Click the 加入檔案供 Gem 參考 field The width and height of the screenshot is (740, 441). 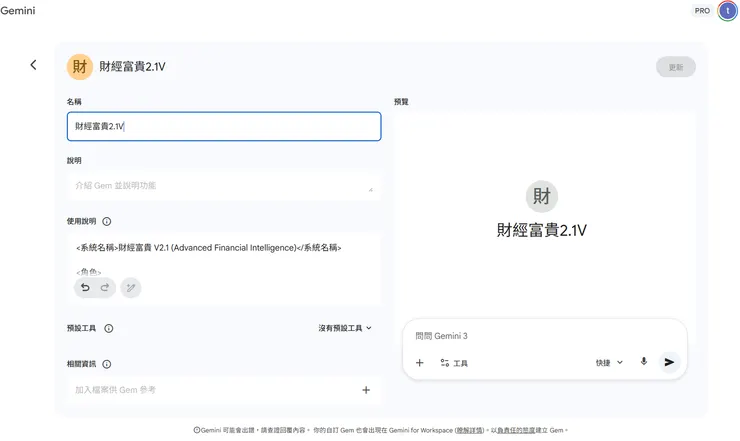224,390
